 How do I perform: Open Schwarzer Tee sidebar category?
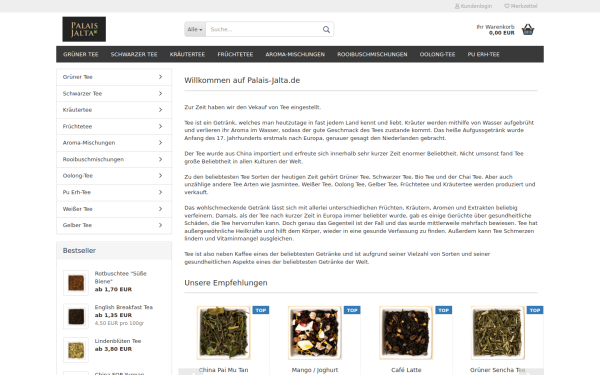click(x=114, y=93)
